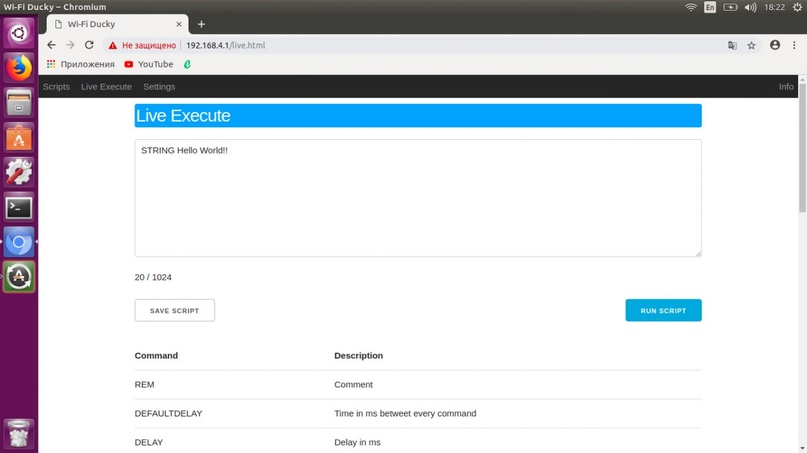
Task: Open the translate page icon in address bar
Action: coord(732,45)
